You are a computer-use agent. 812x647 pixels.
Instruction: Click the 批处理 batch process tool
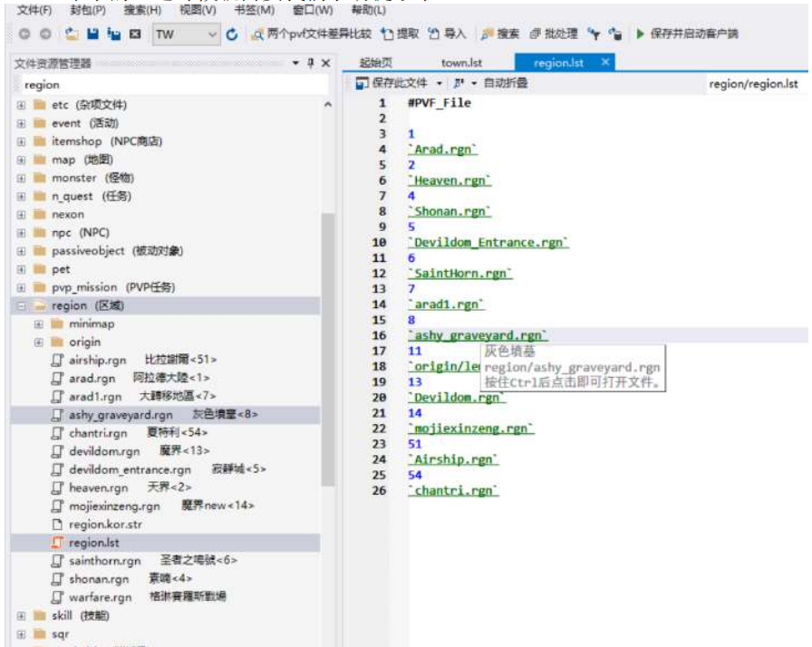553,34
